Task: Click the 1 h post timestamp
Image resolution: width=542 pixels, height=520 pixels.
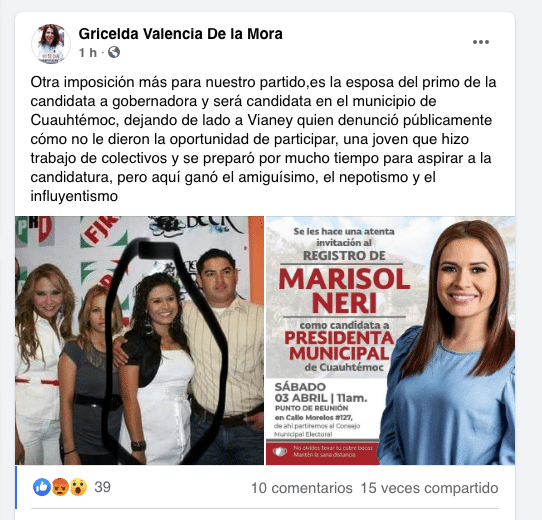Action: (87, 53)
